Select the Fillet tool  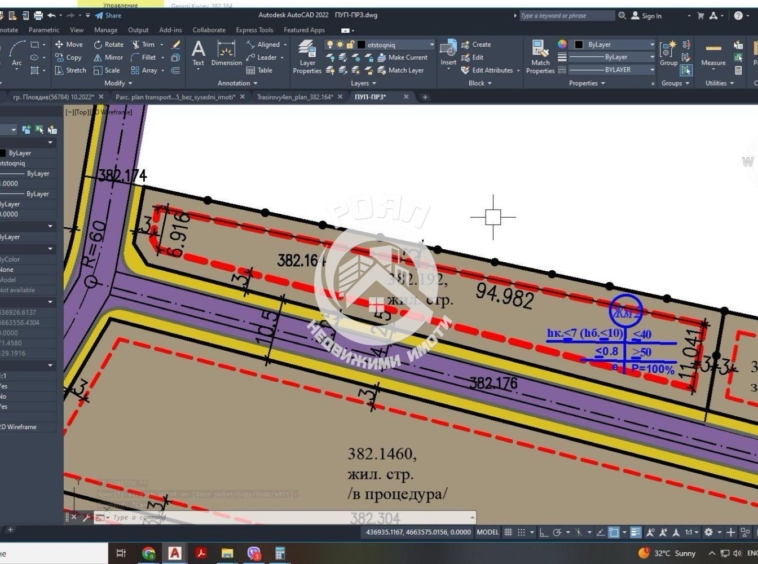tap(144, 58)
